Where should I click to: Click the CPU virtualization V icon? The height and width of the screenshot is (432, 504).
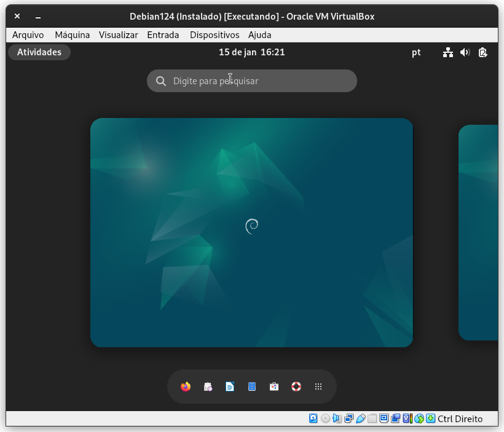coord(408,418)
